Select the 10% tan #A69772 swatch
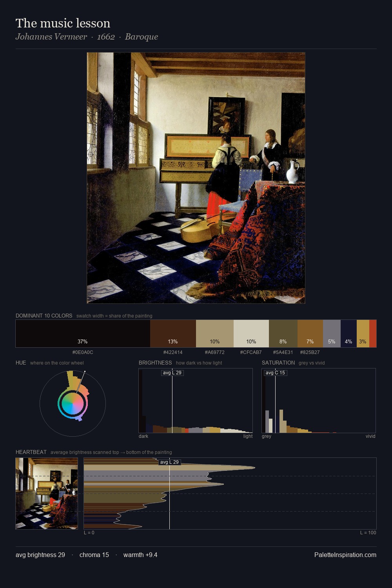 215,334
